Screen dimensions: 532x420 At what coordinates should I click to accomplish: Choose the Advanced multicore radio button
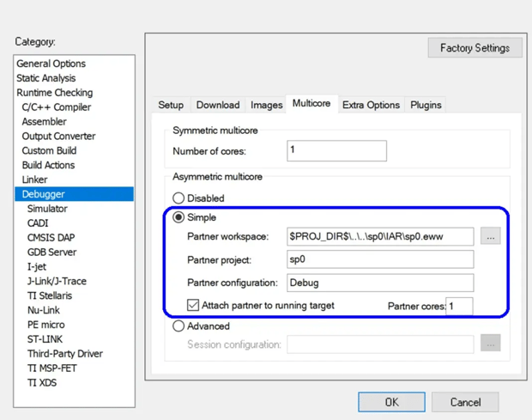click(x=178, y=326)
